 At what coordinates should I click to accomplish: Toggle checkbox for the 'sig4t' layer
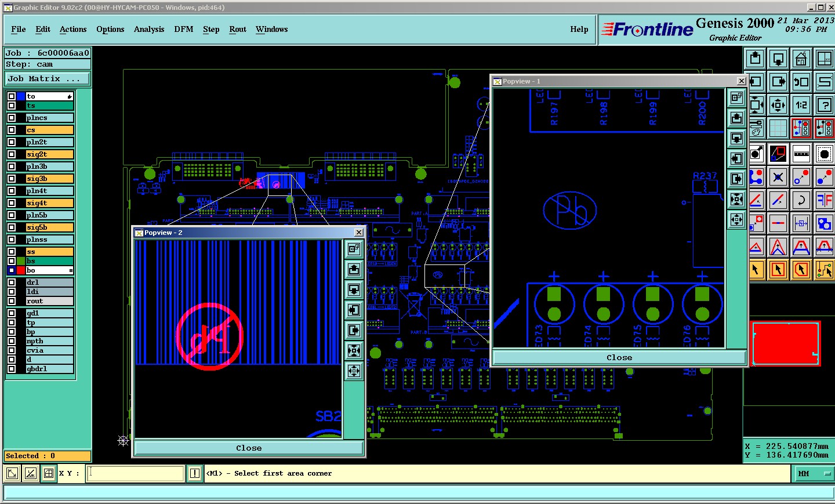[x=12, y=203]
